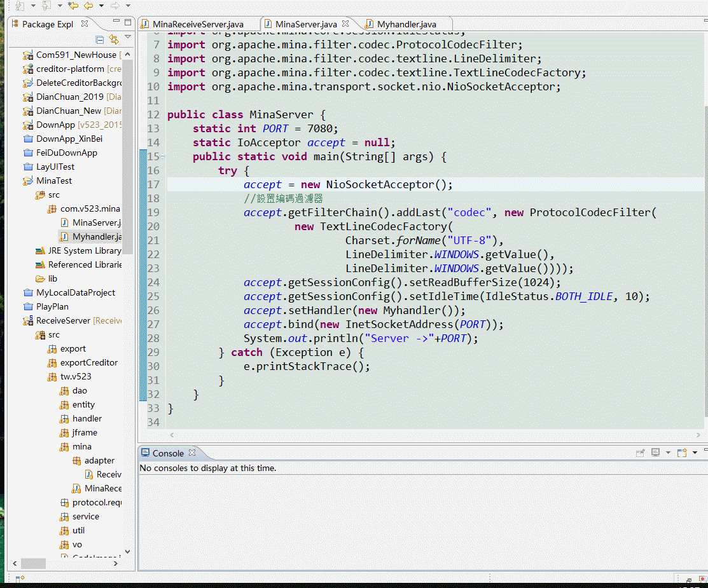Go to Last Edit Location
The height and width of the screenshot is (588, 708).
click(x=73, y=6)
